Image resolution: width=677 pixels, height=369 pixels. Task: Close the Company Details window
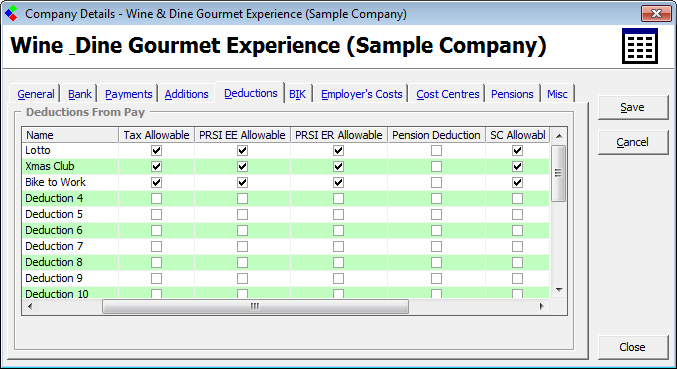(x=656, y=13)
